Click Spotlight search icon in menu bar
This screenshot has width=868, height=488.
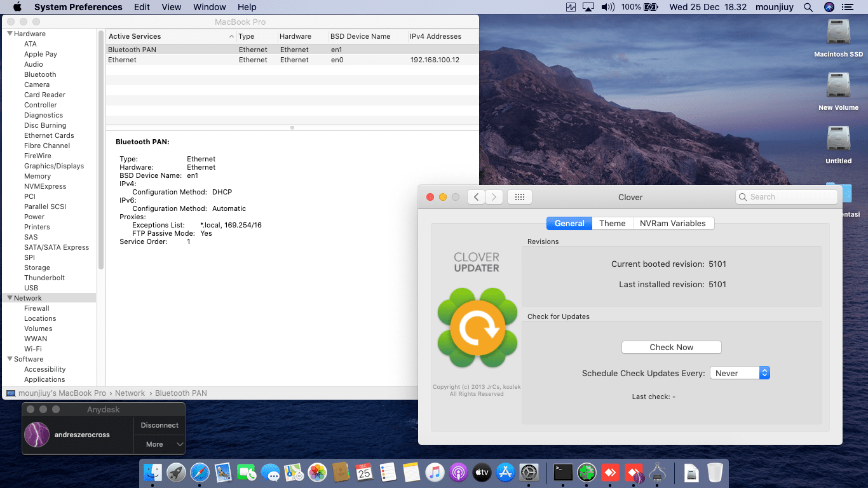click(x=808, y=7)
